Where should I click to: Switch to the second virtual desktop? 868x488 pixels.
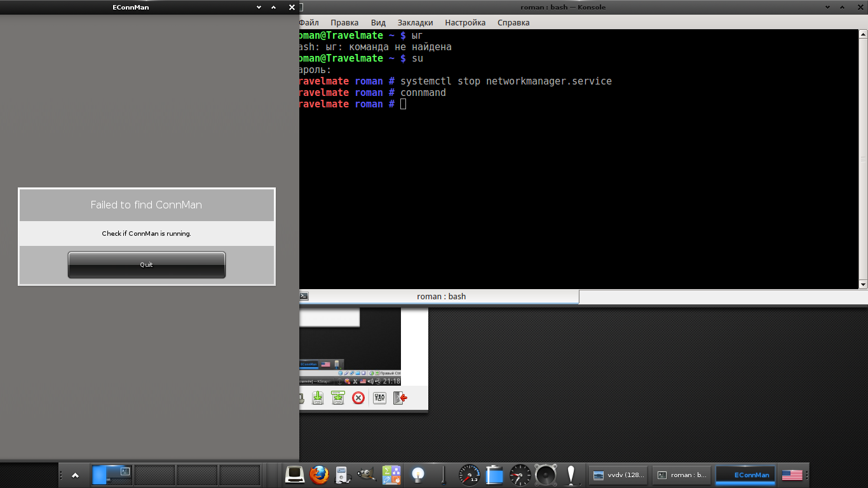154,475
